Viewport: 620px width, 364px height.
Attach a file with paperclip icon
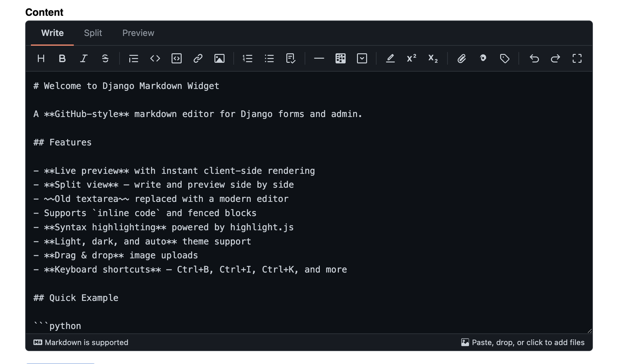tap(461, 58)
